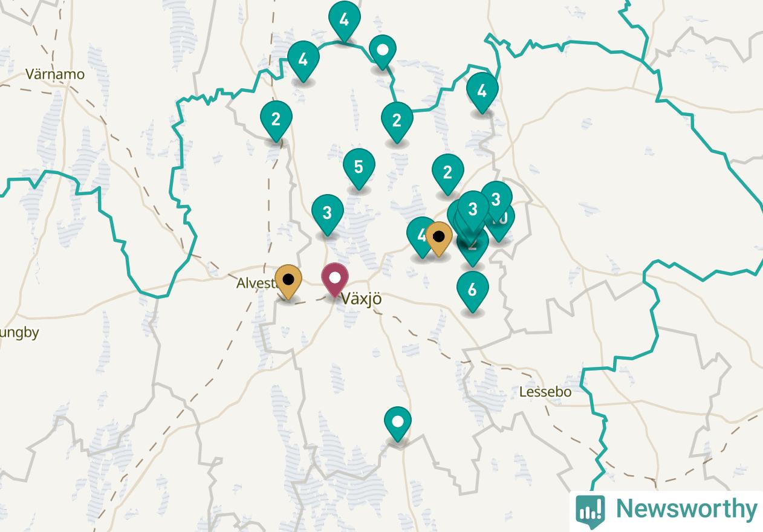Viewport: 763px width, 532px height.
Task: Click the cluster marker 2 below the top dot marker
Action: click(x=397, y=121)
